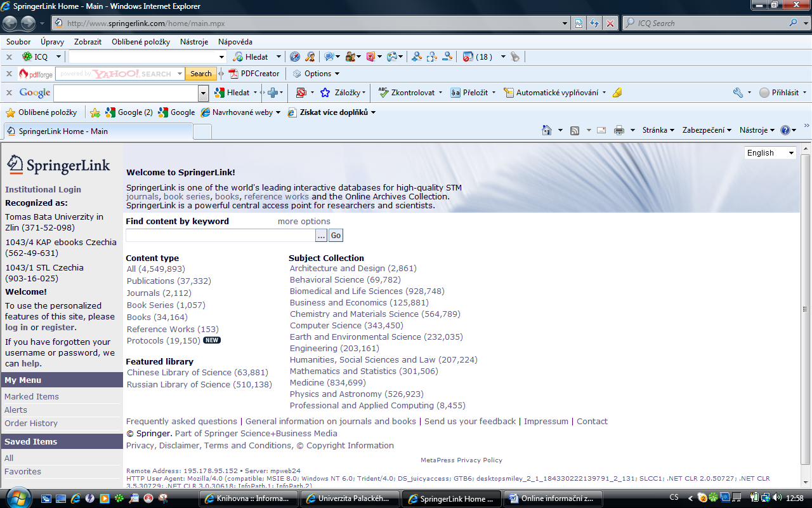This screenshot has height=508, width=812.
Task: Click the Yahoo search field in pdfforge toolbar
Action: click(x=120, y=74)
